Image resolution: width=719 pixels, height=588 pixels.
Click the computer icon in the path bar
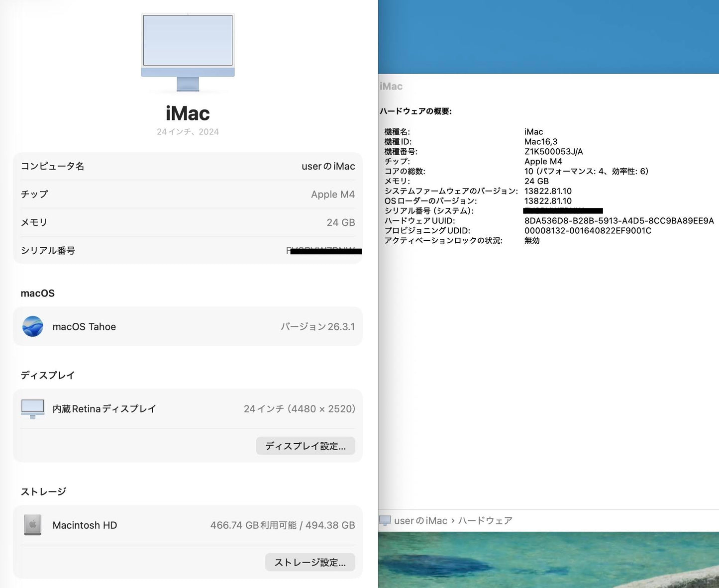pyautogui.click(x=385, y=520)
